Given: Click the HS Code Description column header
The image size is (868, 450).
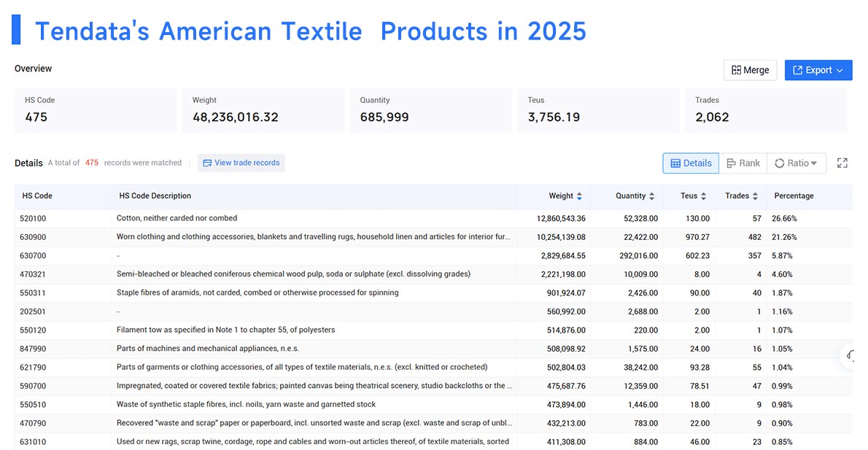Looking at the screenshot, I should coord(155,196).
